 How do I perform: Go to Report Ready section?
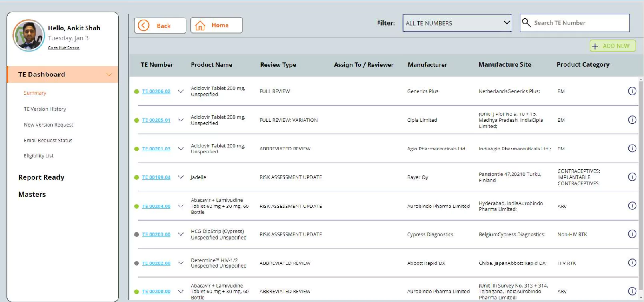point(41,177)
